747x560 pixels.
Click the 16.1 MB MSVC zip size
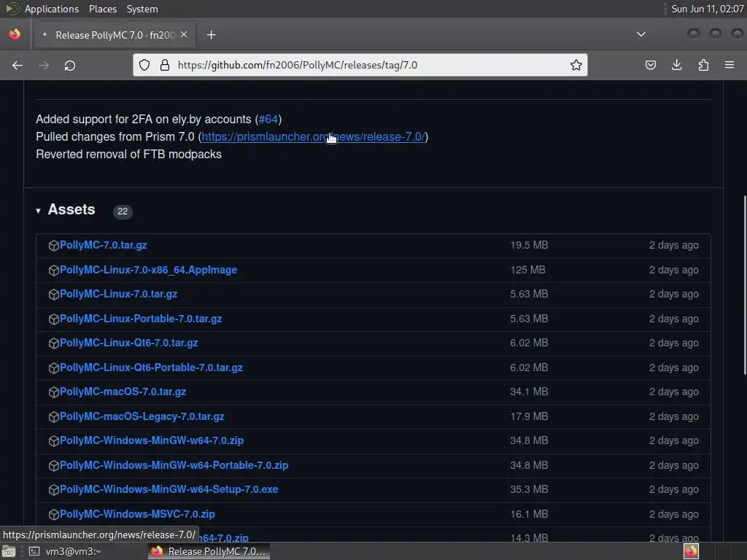(x=530, y=514)
